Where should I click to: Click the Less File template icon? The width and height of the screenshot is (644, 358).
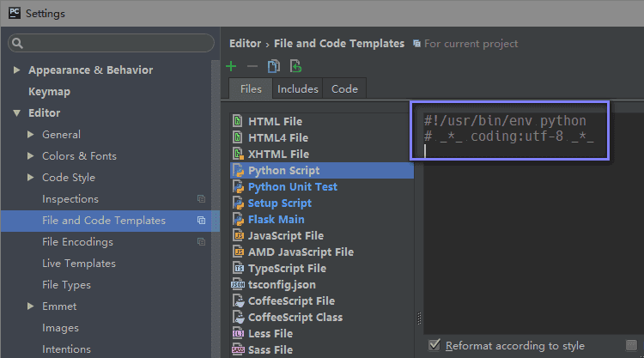(x=238, y=333)
